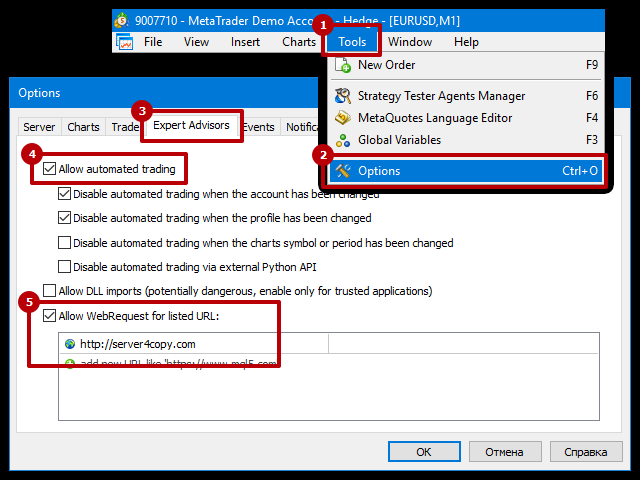Click the Отмена cancel button

coord(504,452)
